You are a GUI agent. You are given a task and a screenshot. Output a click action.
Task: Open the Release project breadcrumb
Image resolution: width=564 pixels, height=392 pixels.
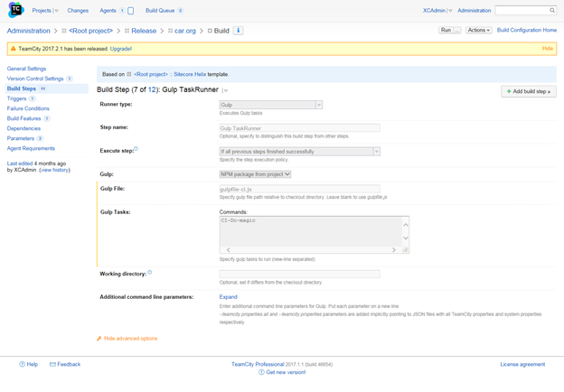(x=144, y=31)
